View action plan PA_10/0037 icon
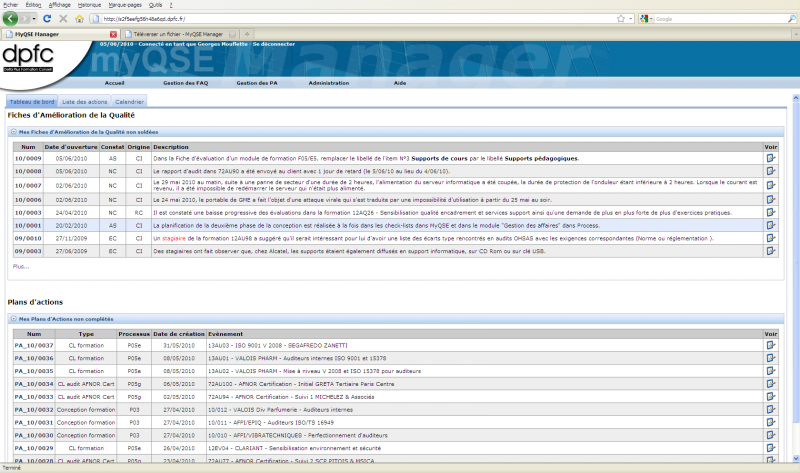The height and width of the screenshot is (473, 800). click(x=770, y=345)
